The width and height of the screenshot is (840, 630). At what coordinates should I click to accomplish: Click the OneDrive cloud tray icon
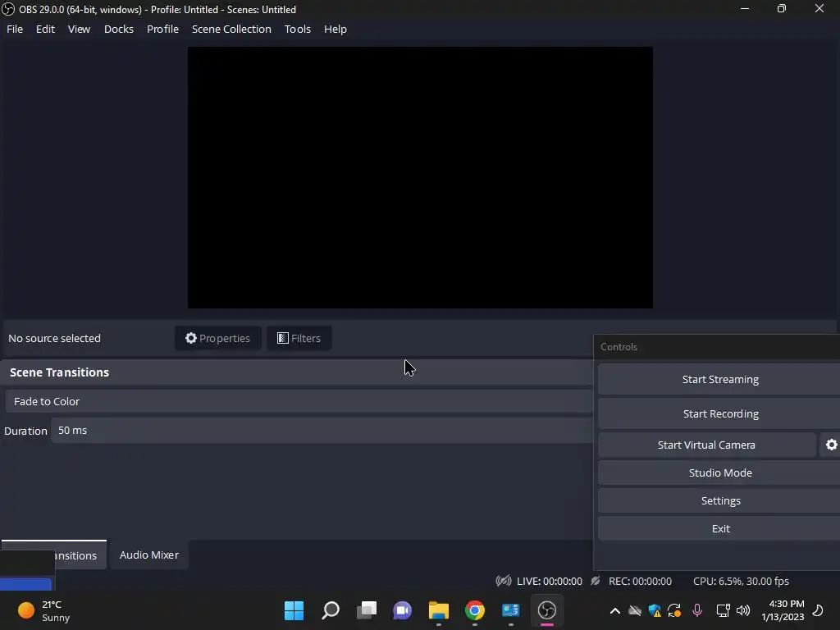(635, 610)
